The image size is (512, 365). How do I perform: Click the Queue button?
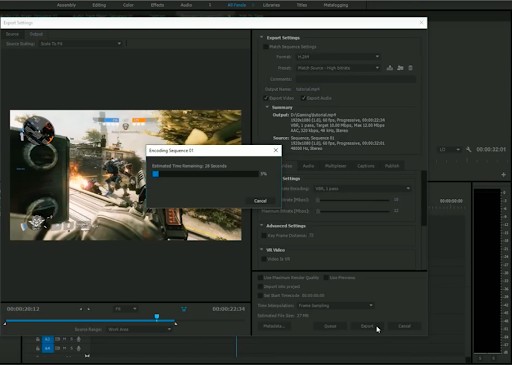point(330,326)
